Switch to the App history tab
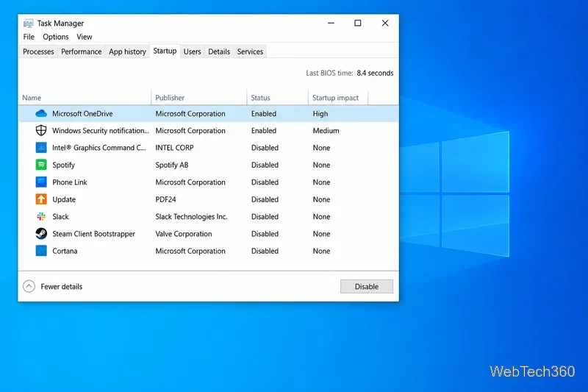 pos(127,51)
